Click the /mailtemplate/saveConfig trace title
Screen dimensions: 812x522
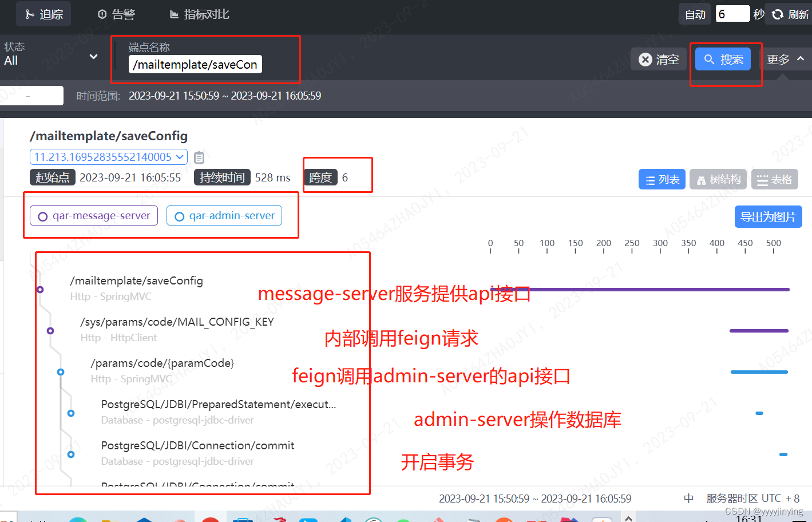tap(109, 136)
